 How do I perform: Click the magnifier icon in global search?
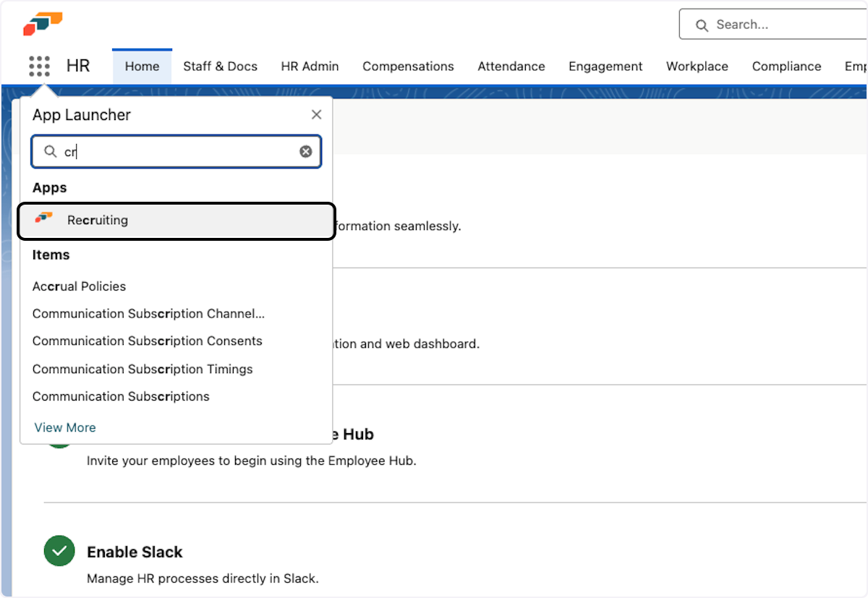701,25
